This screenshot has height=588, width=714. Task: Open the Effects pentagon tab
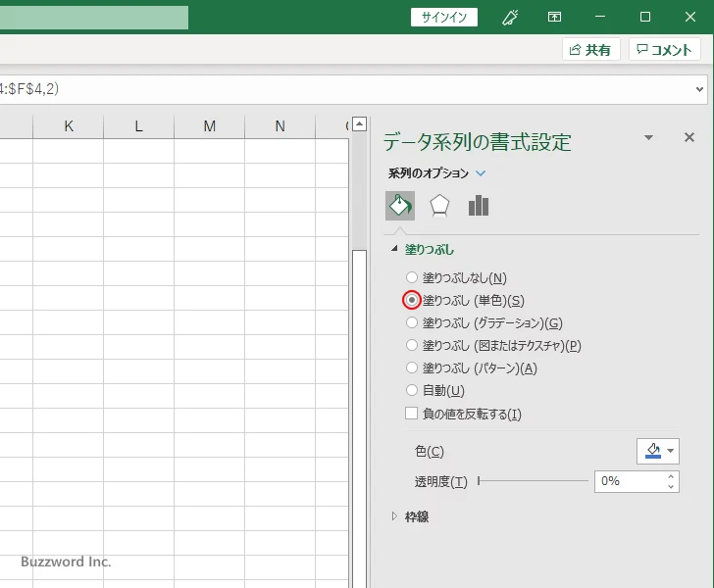tap(439, 206)
